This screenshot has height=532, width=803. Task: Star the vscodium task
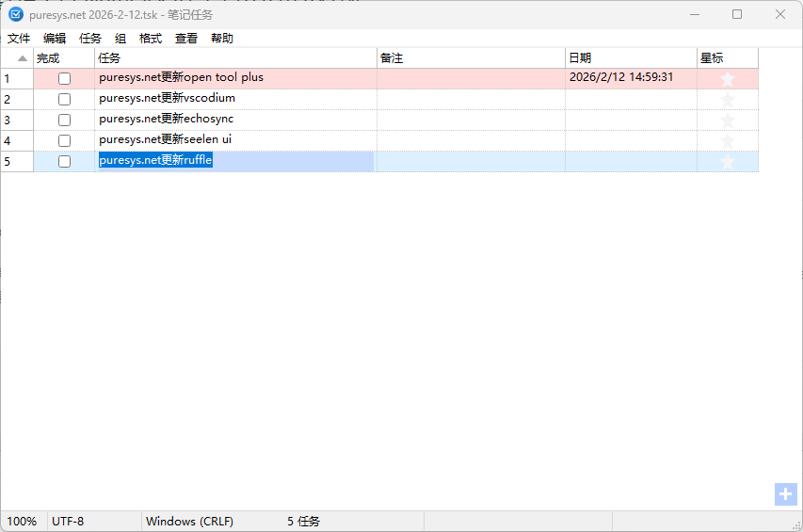(x=727, y=100)
